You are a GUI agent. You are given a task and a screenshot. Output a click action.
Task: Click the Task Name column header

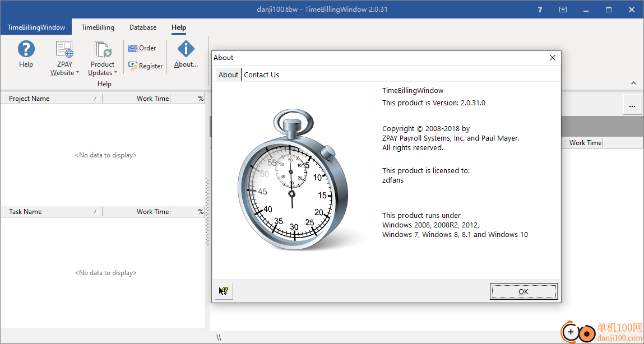tap(54, 212)
